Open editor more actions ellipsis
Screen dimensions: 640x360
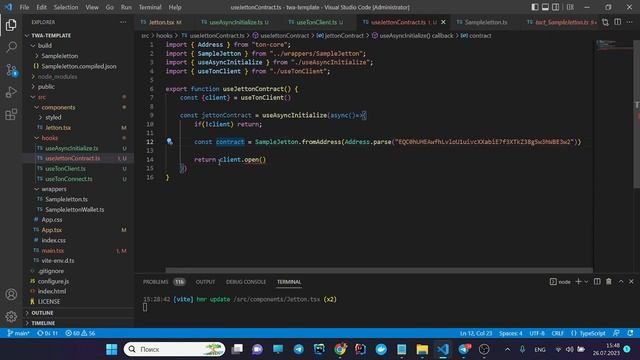pyautogui.click(x=630, y=22)
